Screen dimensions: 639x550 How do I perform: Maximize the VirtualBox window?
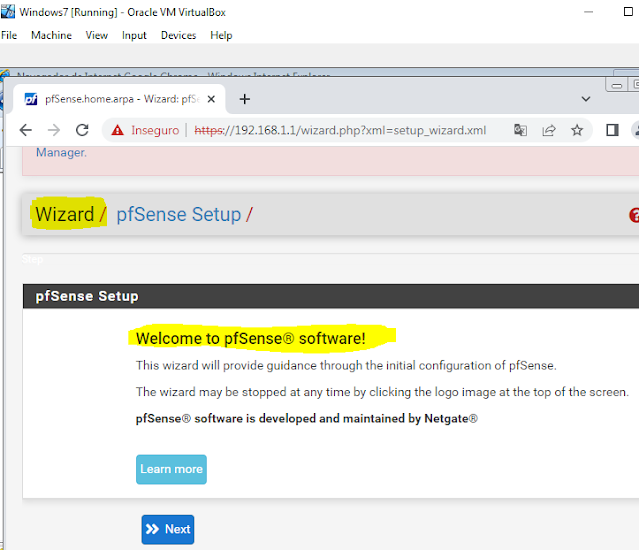tap(628, 12)
